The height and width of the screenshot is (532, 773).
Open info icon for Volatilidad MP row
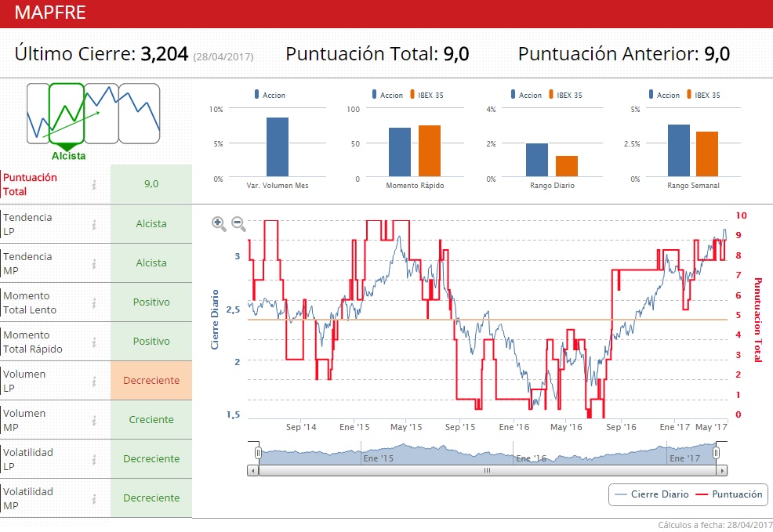(x=93, y=499)
